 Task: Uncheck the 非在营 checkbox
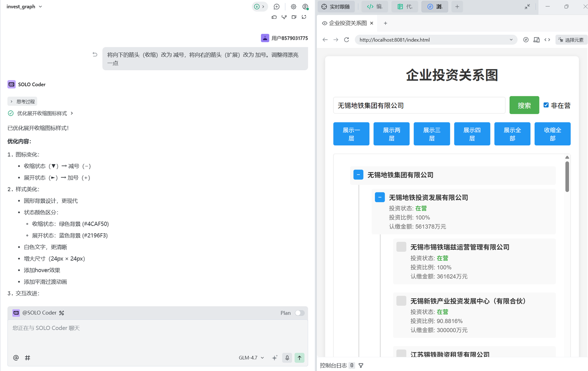(546, 105)
